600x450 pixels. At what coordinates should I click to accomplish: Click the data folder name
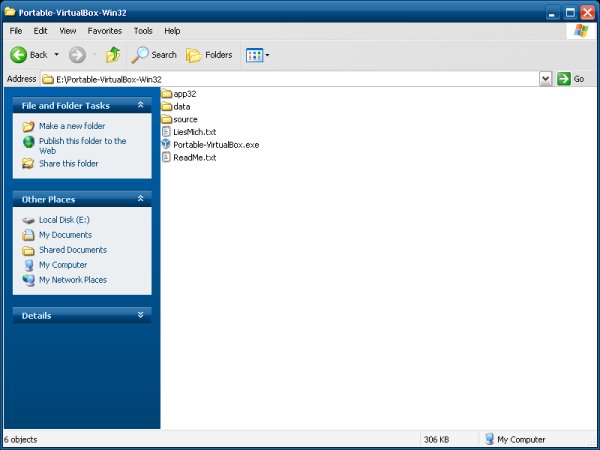click(x=182, y=107)
